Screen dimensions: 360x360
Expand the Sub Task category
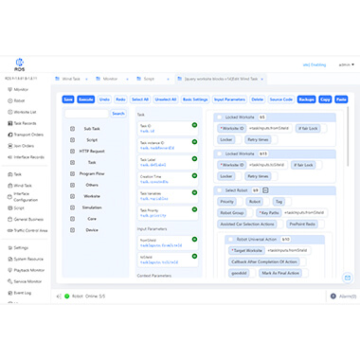point(72,129)
